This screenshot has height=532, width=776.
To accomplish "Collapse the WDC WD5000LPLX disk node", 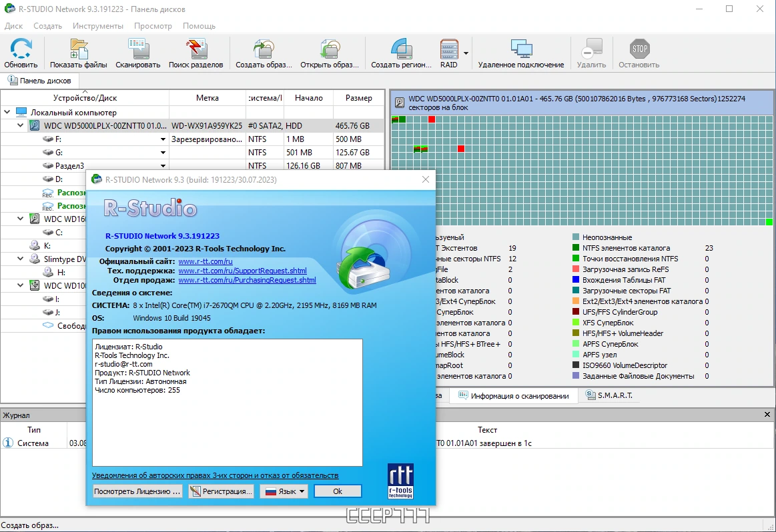I will 20,125.
